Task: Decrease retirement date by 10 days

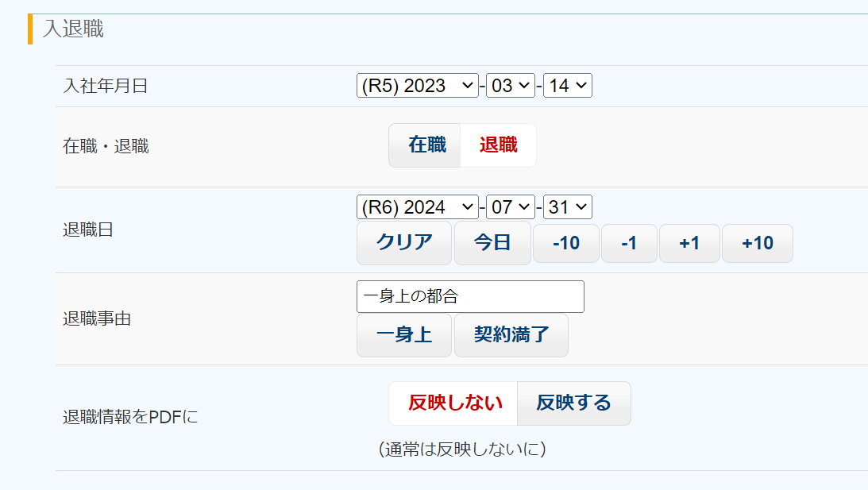Action: 565,244
